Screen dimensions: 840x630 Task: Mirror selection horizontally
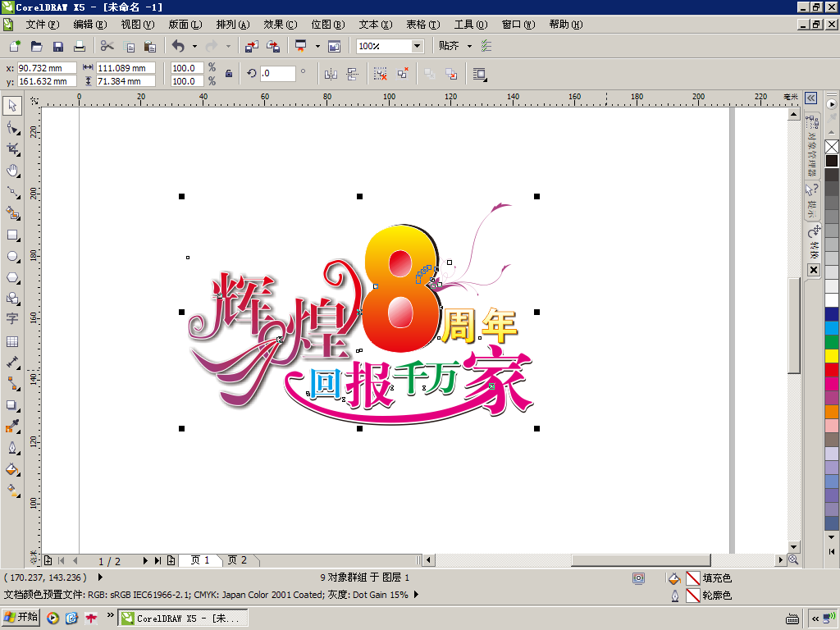tap(331, 75)
